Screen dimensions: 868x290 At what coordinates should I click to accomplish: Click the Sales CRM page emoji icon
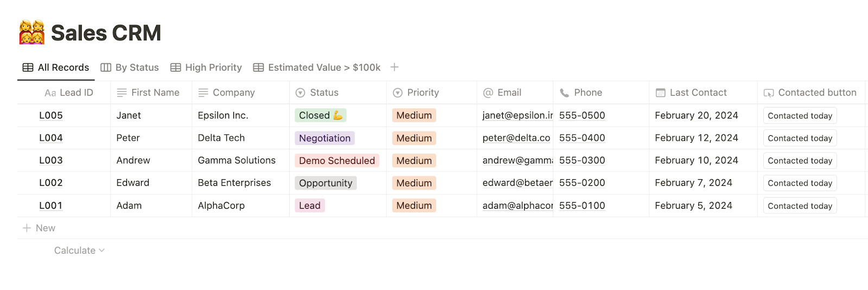[32, 33]
